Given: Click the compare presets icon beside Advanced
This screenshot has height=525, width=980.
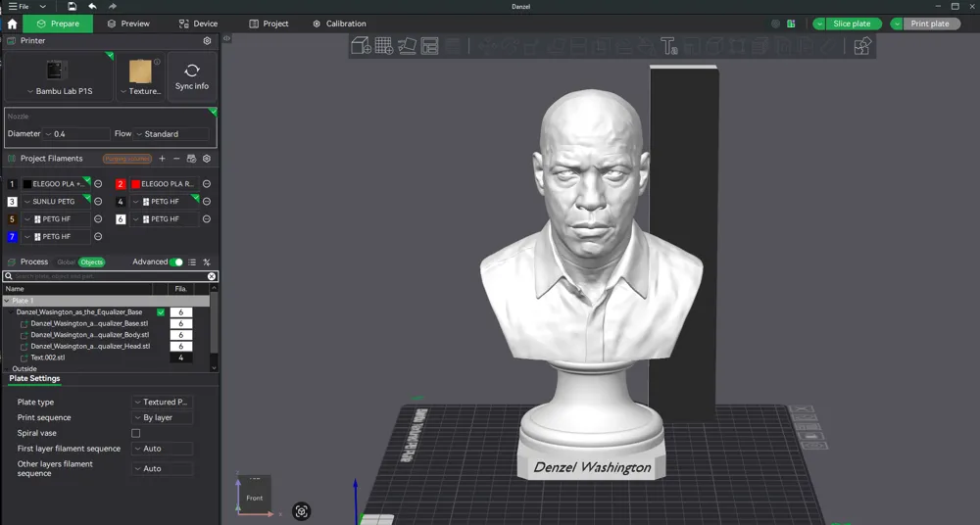Looking at the screenshot, I should tap(207, 262).
